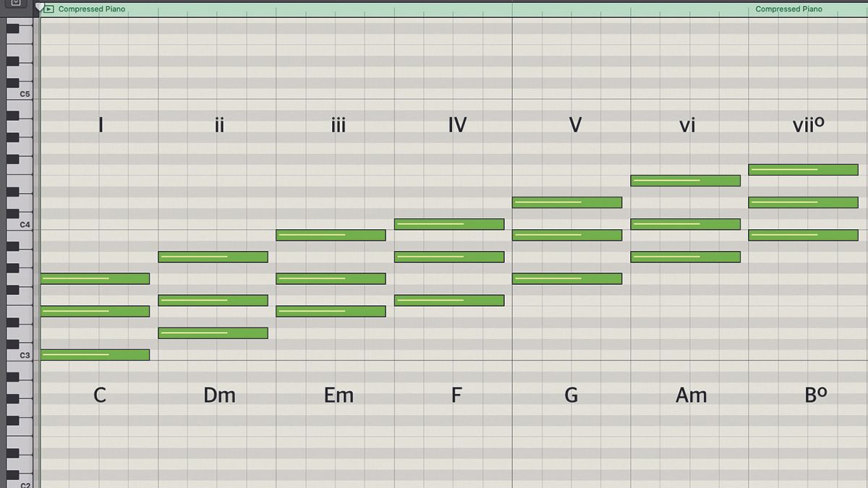Click the G chord name label

coord(571,395)
